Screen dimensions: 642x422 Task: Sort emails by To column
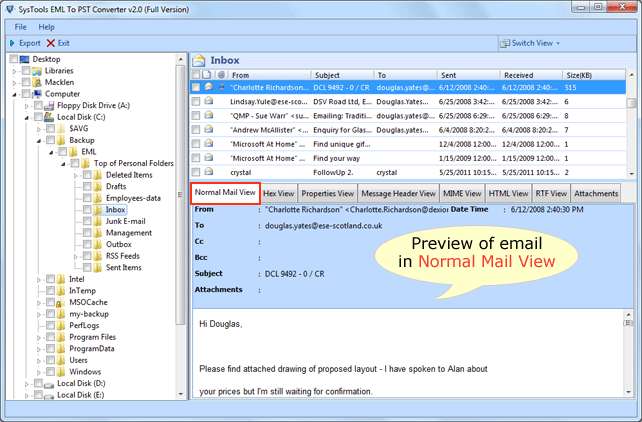[x=405, y=75]
